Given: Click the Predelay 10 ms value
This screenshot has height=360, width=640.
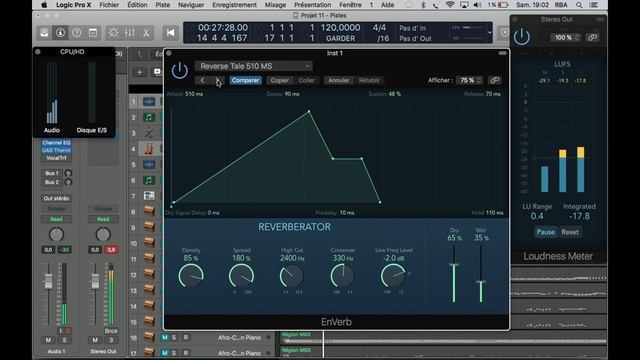Looking at the screenshot, I should click(347, 213).
